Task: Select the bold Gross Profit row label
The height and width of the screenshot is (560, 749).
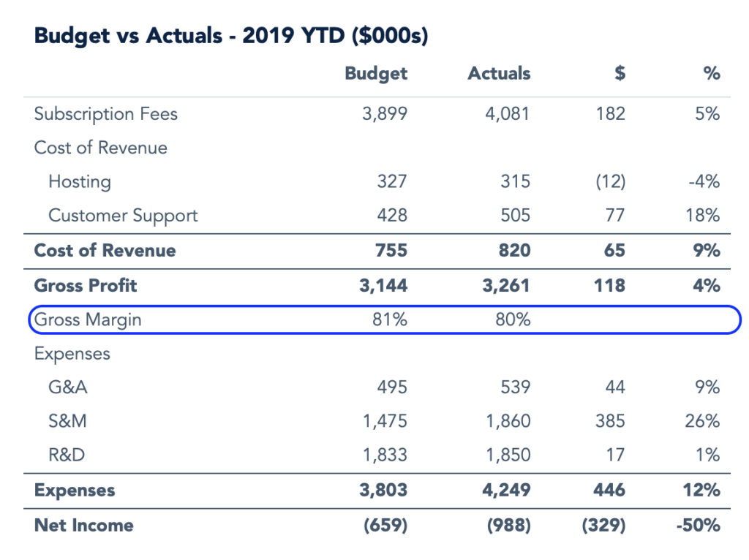Action: tap(86, 286)
